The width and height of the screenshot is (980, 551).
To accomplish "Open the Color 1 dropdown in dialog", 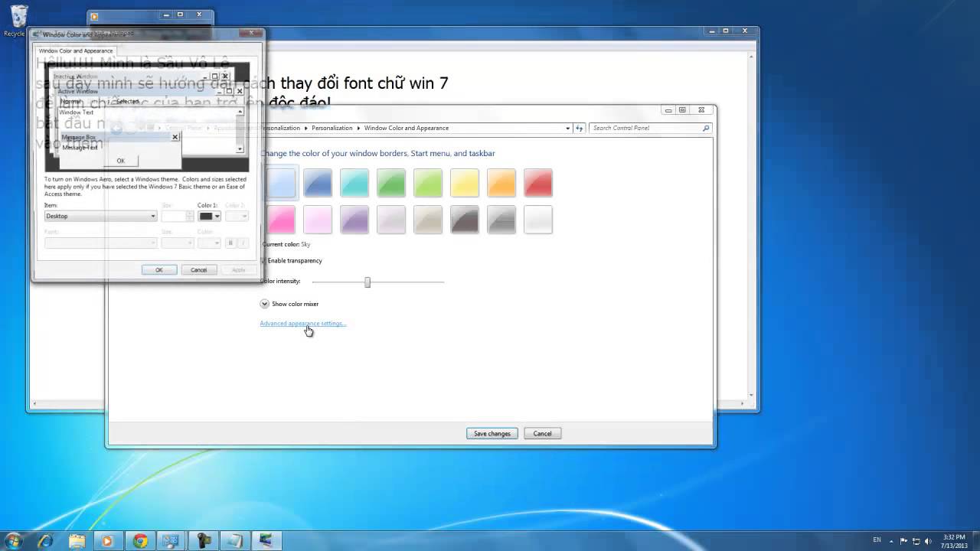I will (209, 216).
